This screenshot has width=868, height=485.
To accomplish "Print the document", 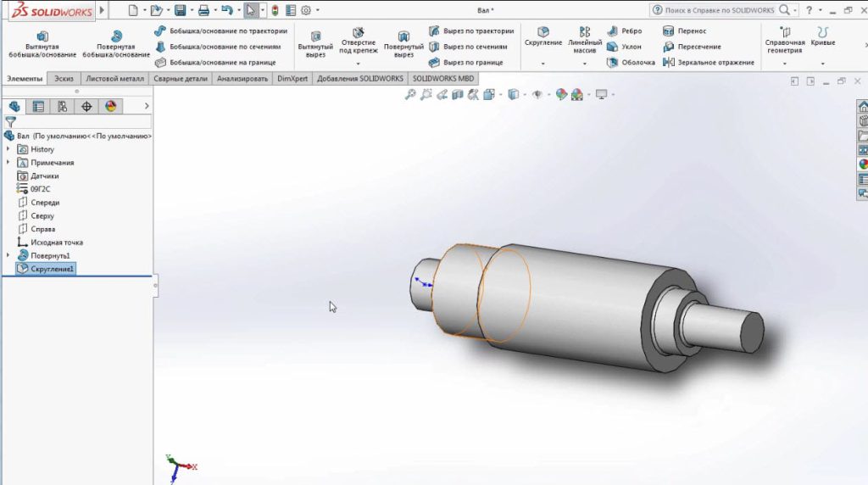I will click(x=203, y=10).
